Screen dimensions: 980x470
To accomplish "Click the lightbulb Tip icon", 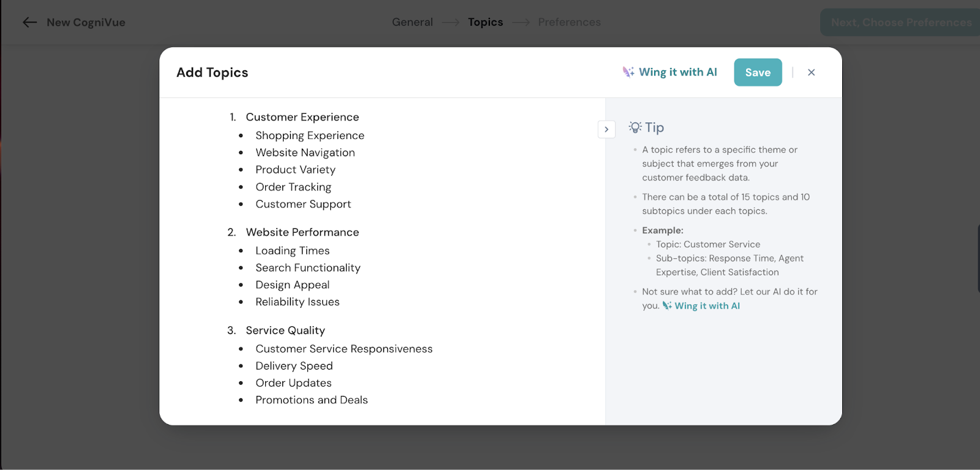I will tap(635, 127).
